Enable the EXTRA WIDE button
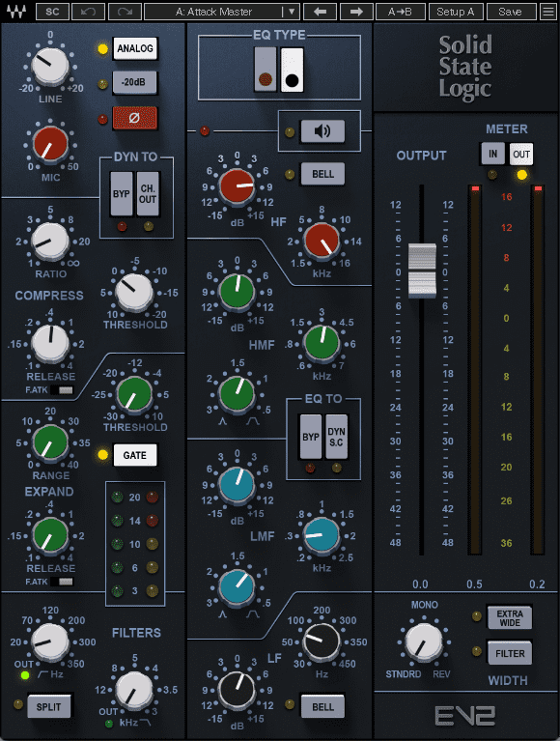This screenshot has width=560, height=741. (510, 617)
